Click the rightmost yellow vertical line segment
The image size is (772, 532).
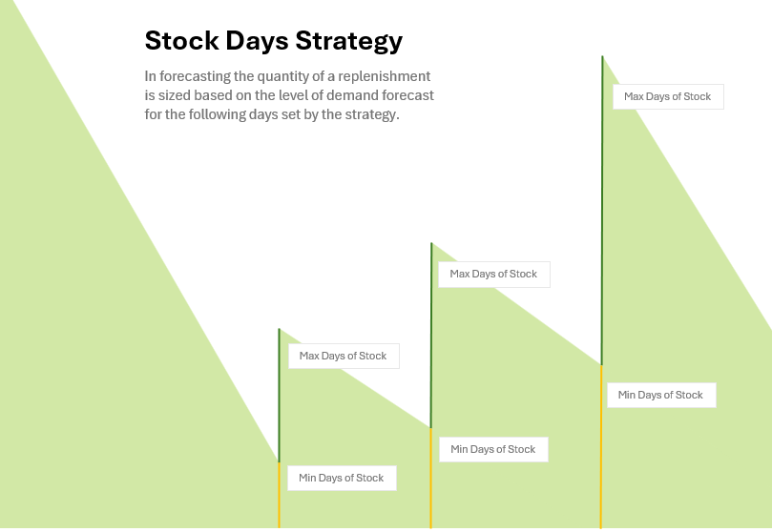coord(601,447)
